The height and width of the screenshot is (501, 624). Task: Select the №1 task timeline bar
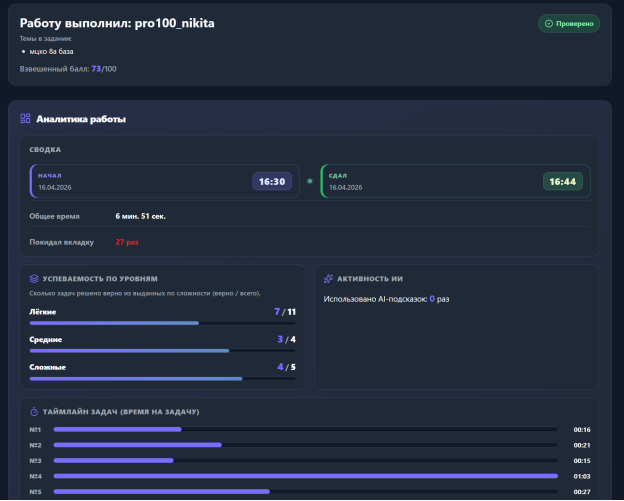click(305, 429)
